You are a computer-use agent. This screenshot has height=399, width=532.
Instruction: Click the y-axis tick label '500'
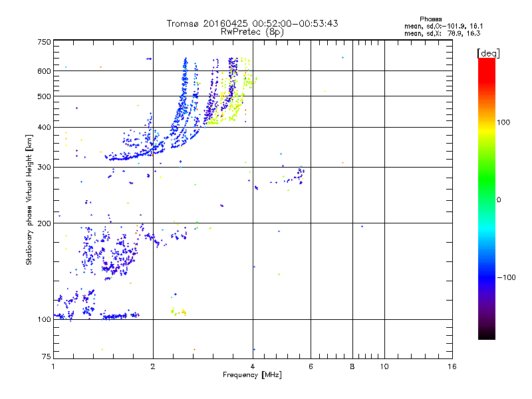pyautogui.click(x=44, y=96)
